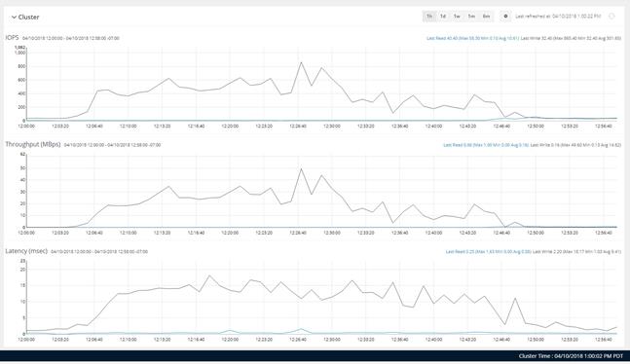The width and height of the screenshot is (630, 364).
Task: Click the 1,082 max label on IOPS axis
Action: click(x=20, y=48)
